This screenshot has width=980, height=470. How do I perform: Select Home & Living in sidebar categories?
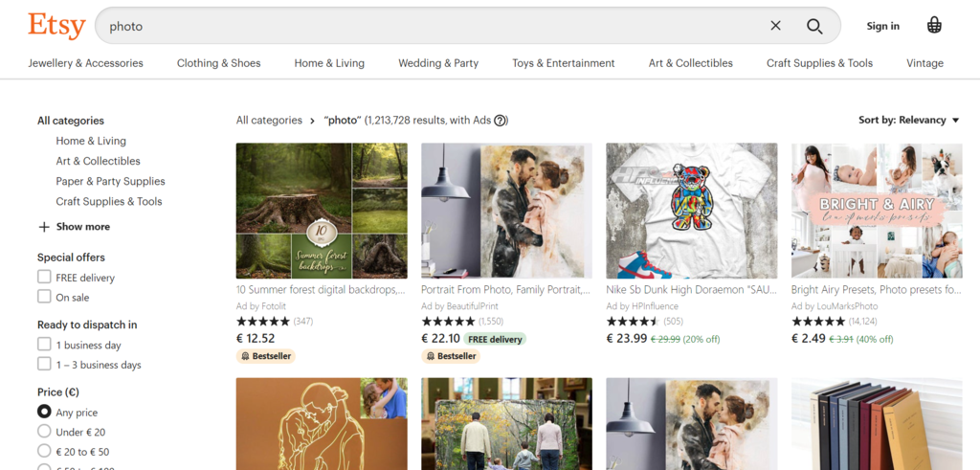tap(91, 141)
